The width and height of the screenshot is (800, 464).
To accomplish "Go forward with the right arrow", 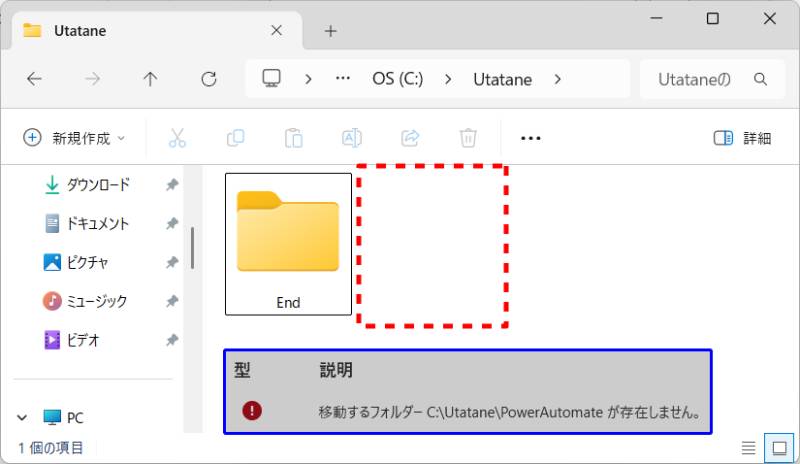I will (x=92, y=79).
